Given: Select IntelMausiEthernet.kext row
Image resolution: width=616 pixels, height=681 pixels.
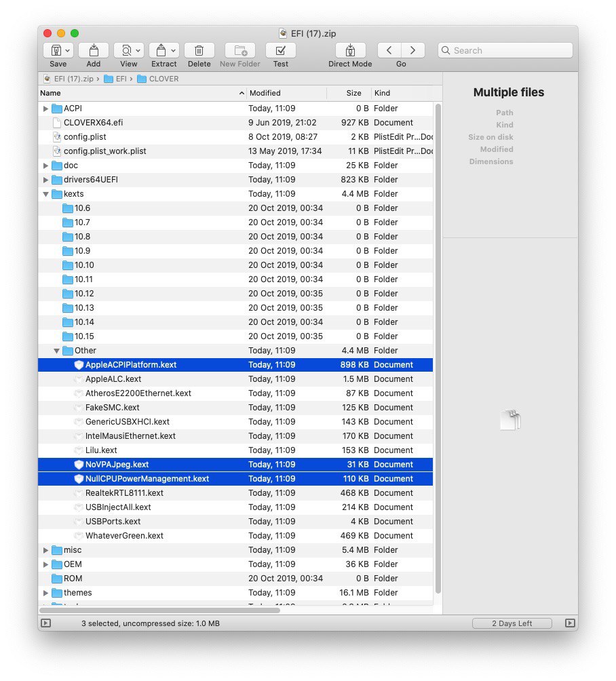Looking at the screenshot, I should pyautogui.click(x=235, y=436).
